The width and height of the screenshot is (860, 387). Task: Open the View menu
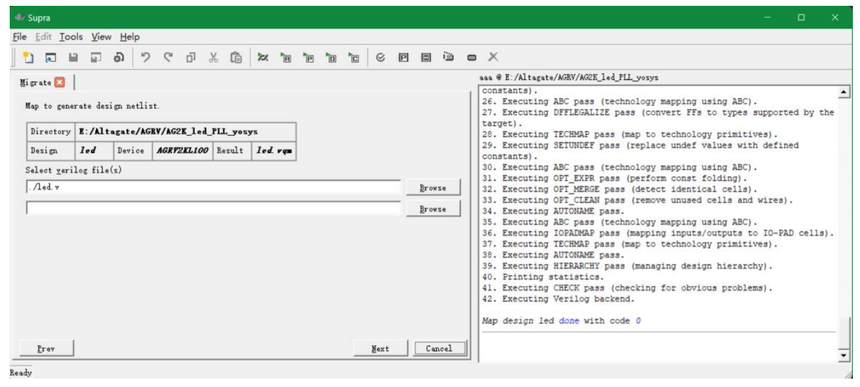pos(101,37)
